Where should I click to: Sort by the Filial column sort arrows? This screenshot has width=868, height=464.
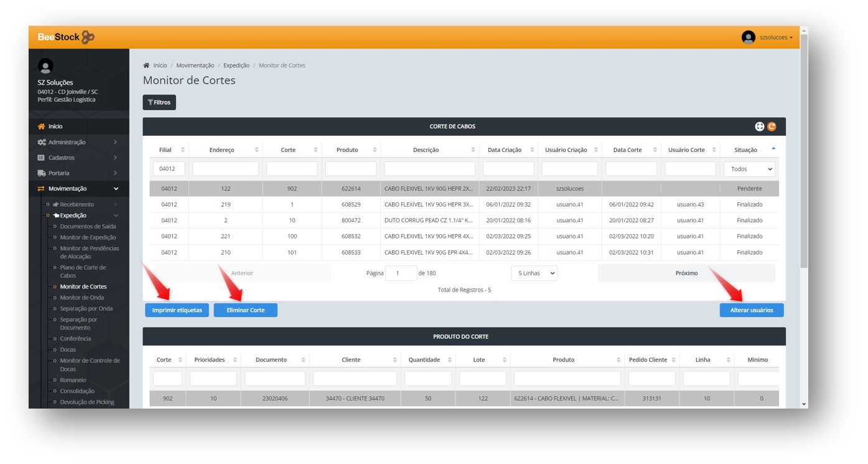[x=183, y=150]
